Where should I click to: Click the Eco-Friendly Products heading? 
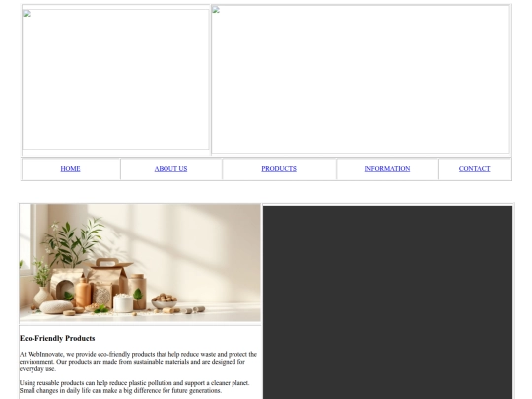tap(57, 338)
